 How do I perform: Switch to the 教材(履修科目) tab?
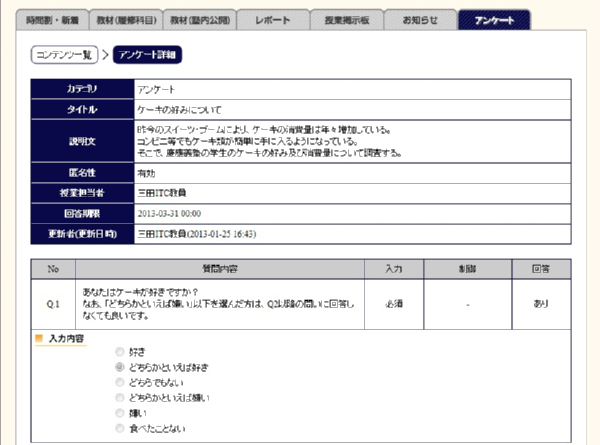(128, 19)
